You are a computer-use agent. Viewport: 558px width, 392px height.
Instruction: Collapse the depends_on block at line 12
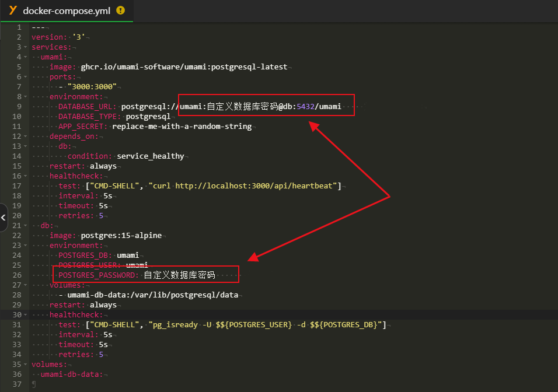click(x=25, y=136)
